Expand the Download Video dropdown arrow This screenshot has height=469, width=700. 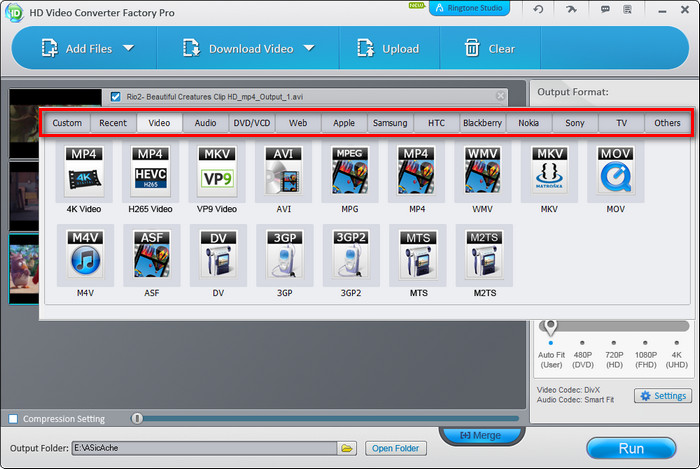click(309, 48)
